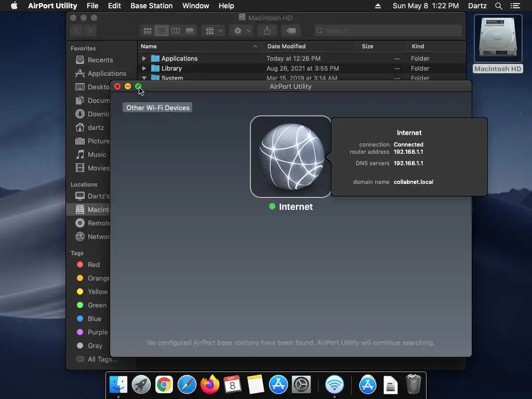Launch Launchpad from the Dock

click(141, 384)
